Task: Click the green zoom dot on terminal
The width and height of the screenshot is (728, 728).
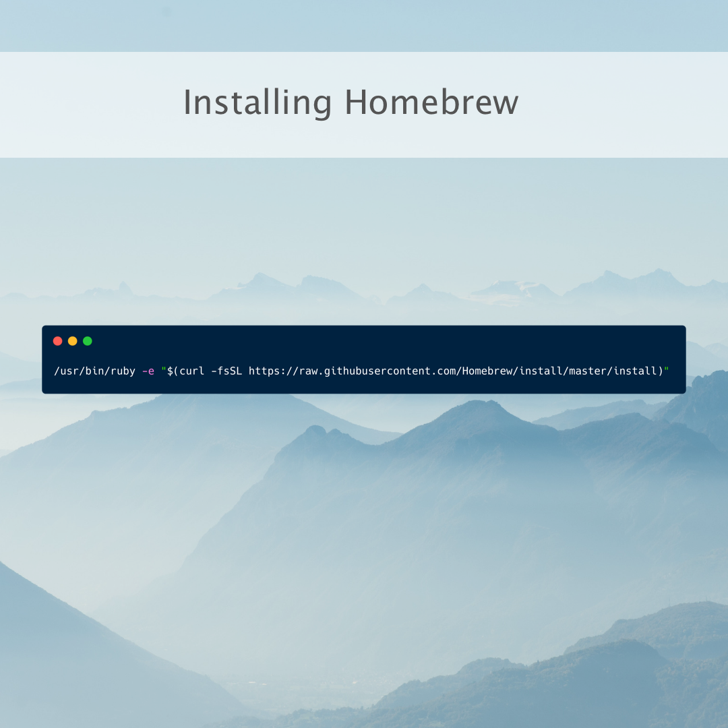Action: 87,340
